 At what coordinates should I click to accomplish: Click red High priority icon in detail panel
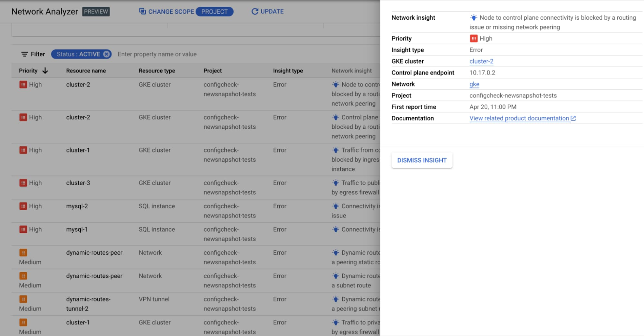coord(474,39)
